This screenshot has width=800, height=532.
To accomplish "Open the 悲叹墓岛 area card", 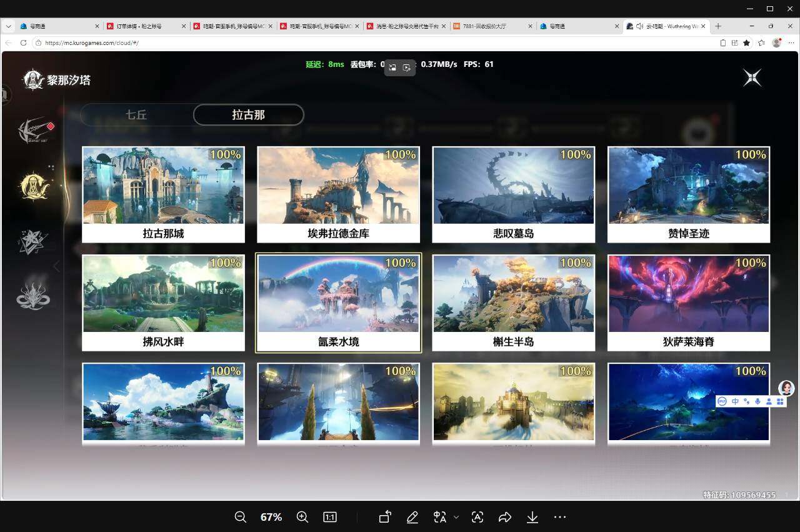I will tap(513, 194).
